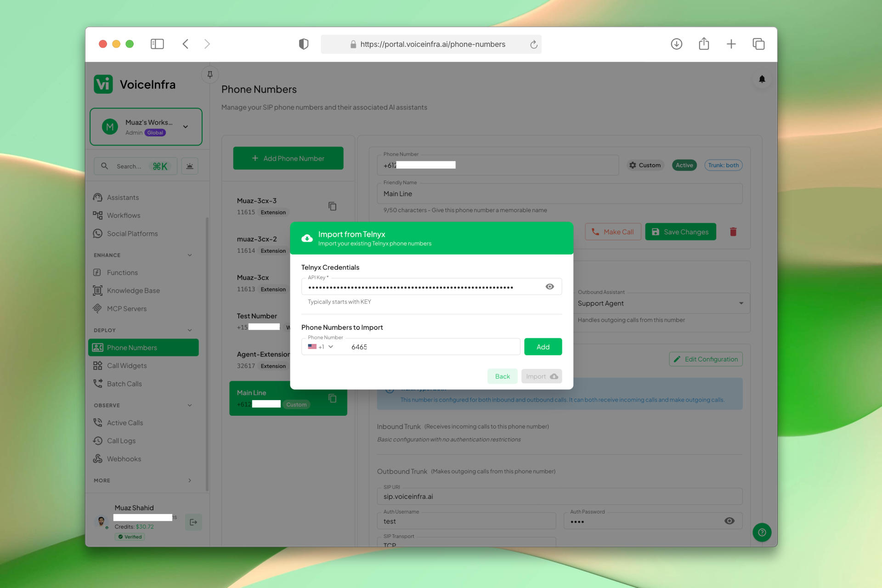This screenshot has height=588, width=882.
Task: Open a new tab with the plus icon
Action: tap(731, 44)
